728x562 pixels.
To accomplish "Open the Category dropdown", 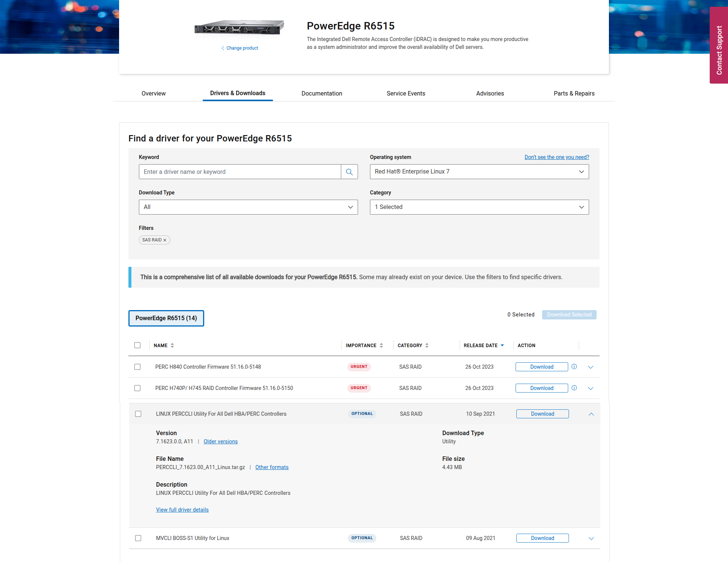I will click(479, 207).
